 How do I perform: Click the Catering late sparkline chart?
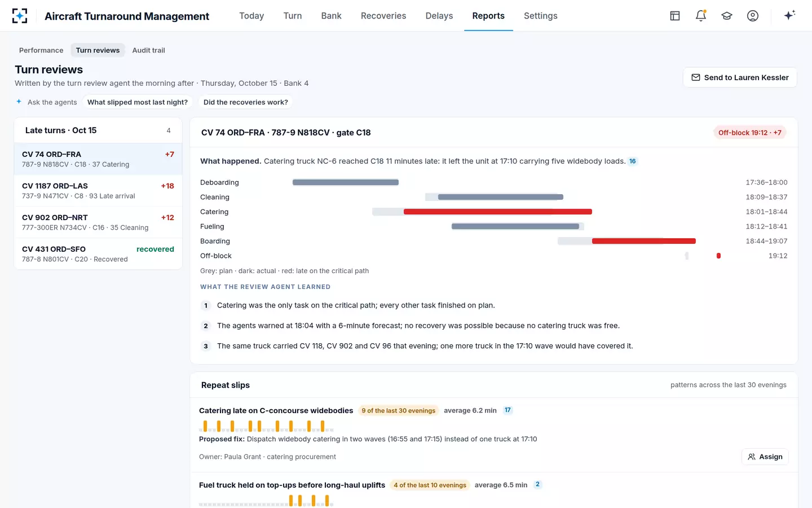click(x=267, y=426)
